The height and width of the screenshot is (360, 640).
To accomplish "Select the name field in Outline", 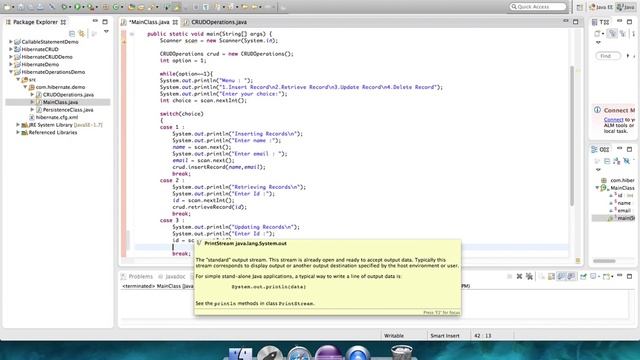I will coord(624,203).
